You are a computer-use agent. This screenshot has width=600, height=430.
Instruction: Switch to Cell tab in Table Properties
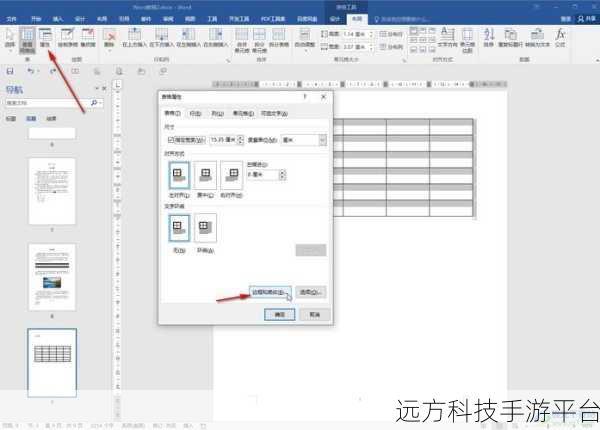click(x=243, y=113)
